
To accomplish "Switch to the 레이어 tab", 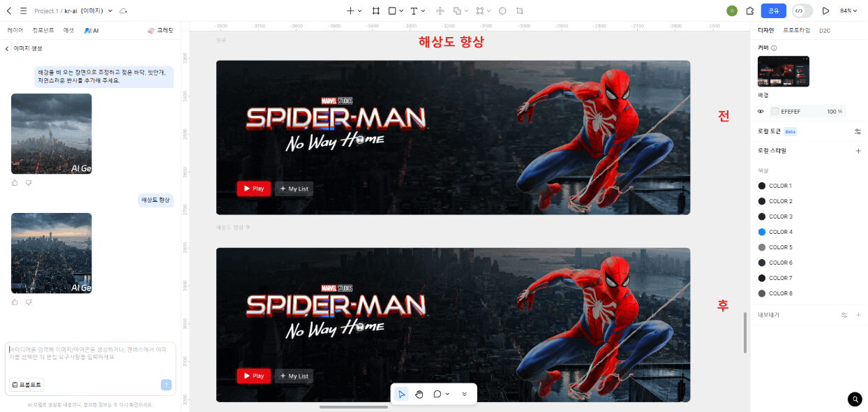I will pyautogui.click(x=15, y=31).
